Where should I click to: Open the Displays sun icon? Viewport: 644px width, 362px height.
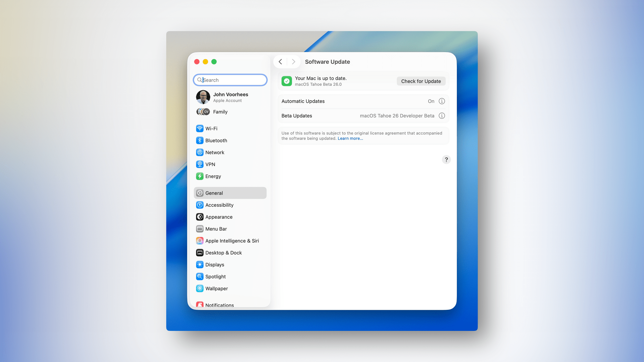[200, 265]
